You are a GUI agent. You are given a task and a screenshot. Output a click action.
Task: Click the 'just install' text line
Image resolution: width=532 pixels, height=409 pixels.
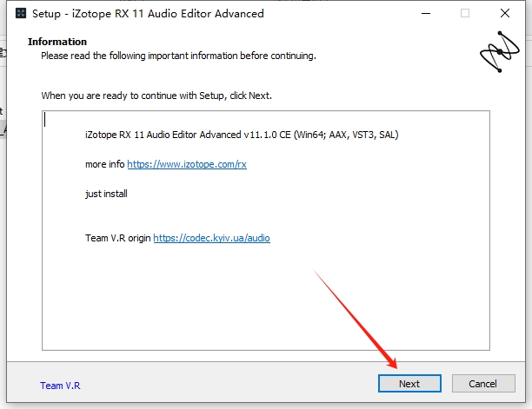tap(106, 194)
